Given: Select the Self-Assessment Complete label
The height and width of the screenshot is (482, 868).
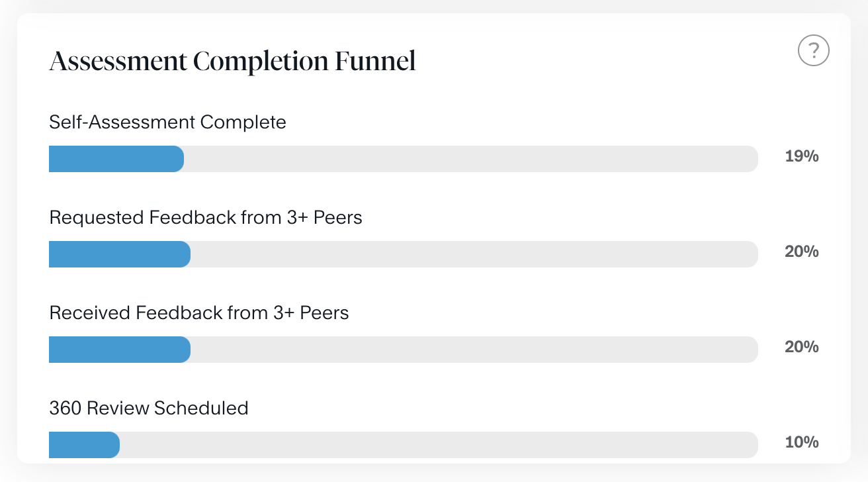Looking at the screenshot, I should coord(167,122).
